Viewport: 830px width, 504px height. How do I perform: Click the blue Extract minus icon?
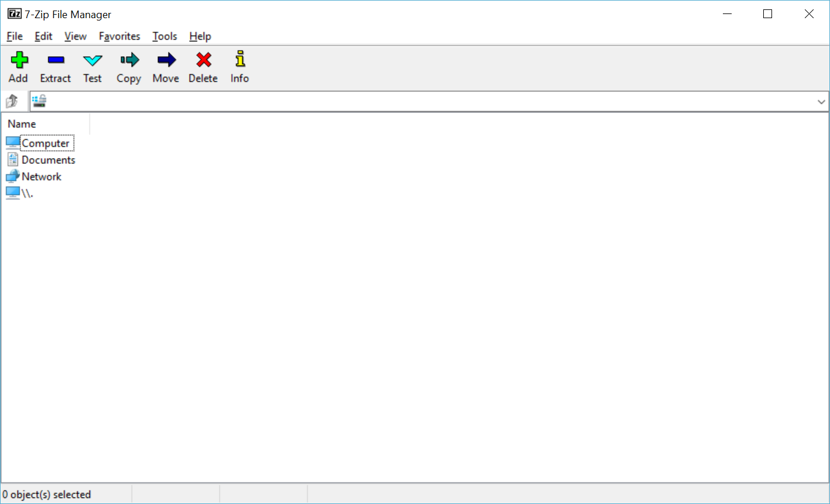[x=56, y=60]
